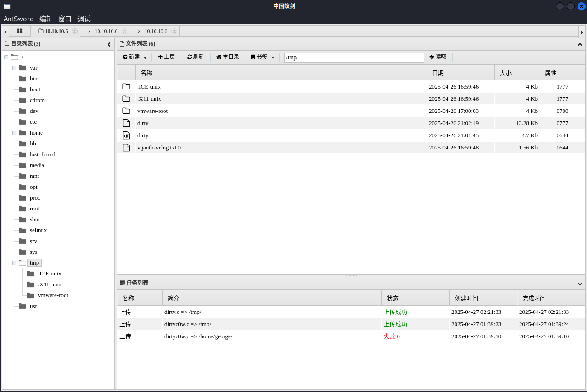Select the sys folder icon in tree
This screenshot has height=392, width=587.
(x=23, y=252)
